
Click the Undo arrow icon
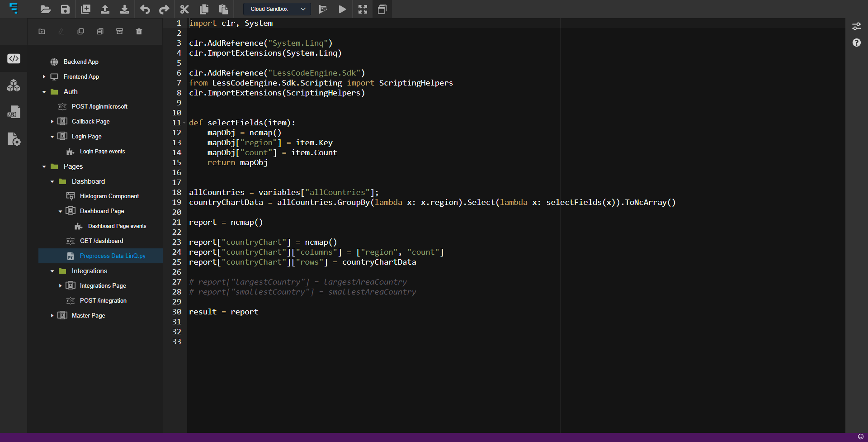click(145, 9)
